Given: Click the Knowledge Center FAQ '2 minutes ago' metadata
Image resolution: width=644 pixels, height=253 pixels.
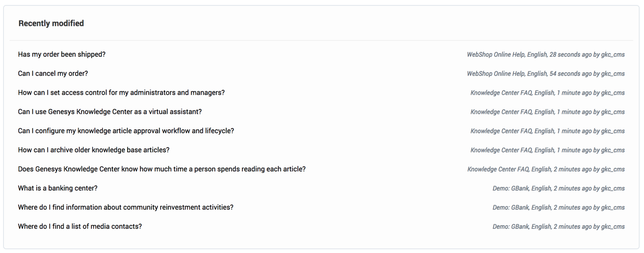Looking at the screenshot, I should tap(546, 169).
